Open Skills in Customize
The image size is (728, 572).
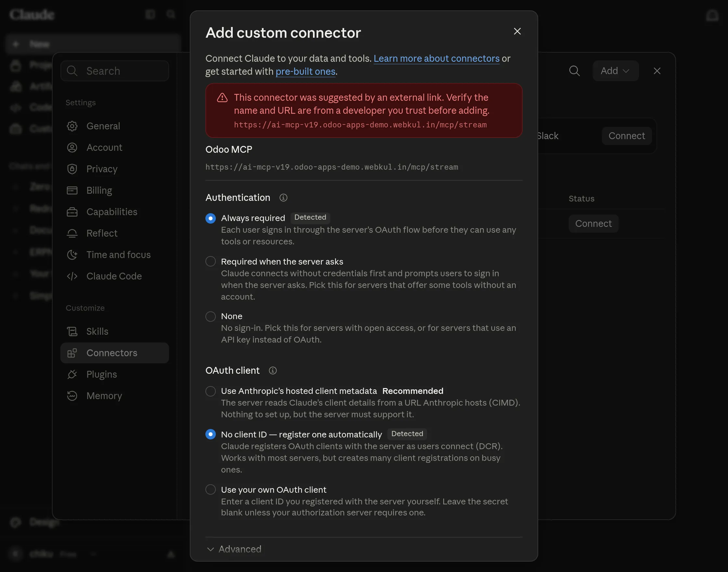pyautogui.click(x=114, y=331)
